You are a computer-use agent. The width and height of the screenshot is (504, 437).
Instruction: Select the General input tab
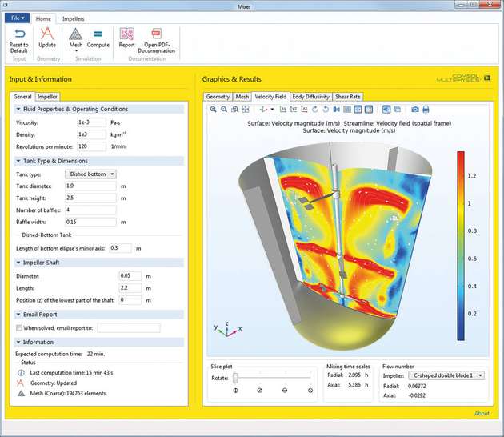(22, 97)
